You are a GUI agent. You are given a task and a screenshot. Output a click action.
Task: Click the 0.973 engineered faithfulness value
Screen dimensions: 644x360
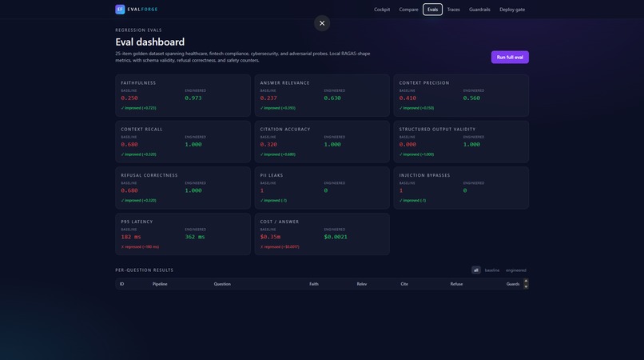click(x=193, y=98)
